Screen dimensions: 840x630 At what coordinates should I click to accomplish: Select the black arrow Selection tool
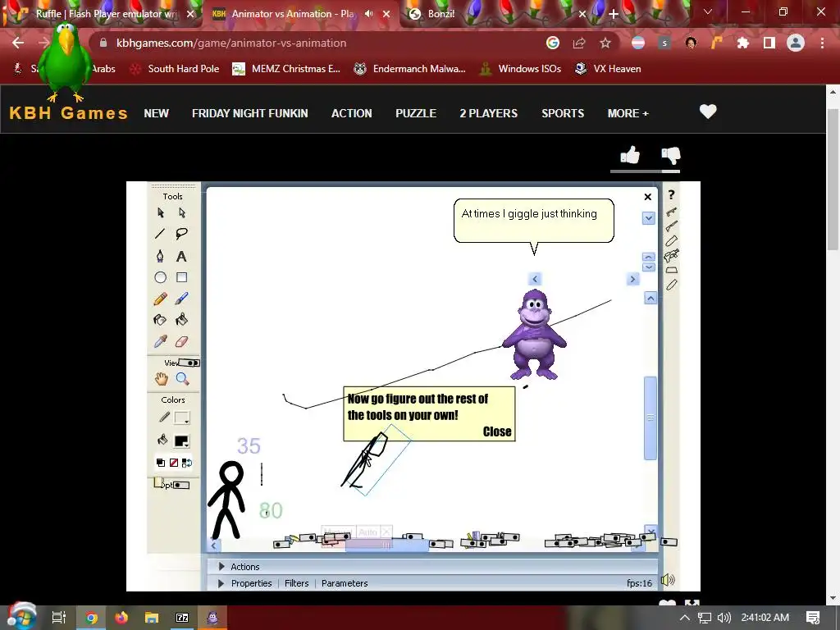pos(160,212)
